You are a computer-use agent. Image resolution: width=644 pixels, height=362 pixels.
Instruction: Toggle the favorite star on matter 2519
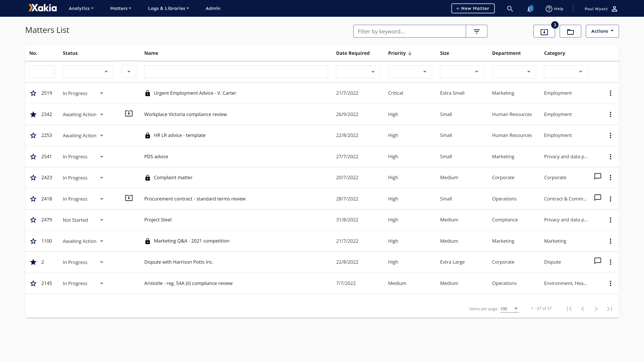coord(33,93)
